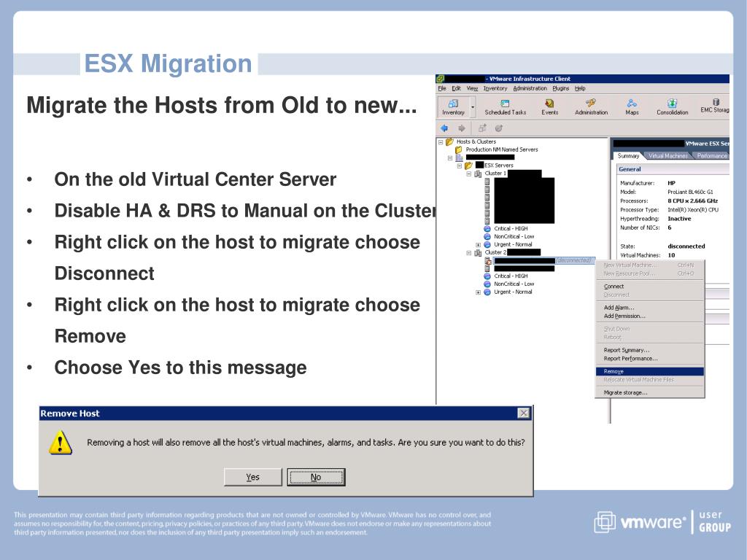Expand Urgent - Normal under Cluster 2
The image size is (747, 560).
point(479,292)
